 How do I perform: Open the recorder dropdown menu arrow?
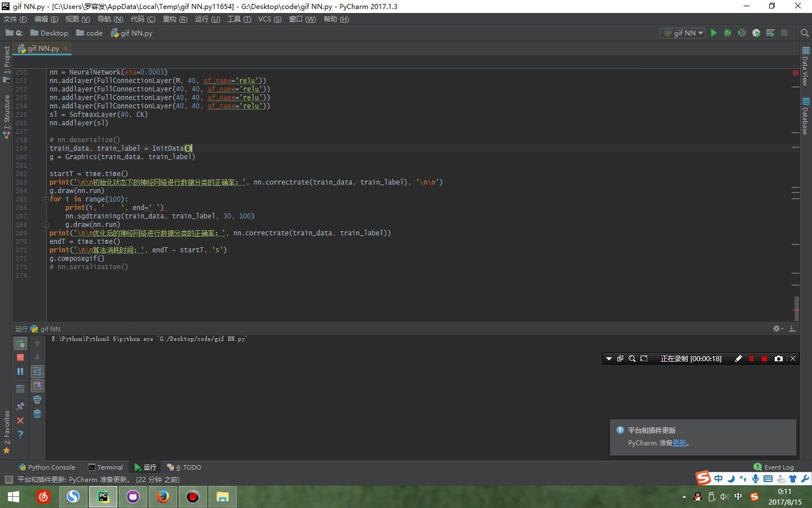[x=608, y=358]
